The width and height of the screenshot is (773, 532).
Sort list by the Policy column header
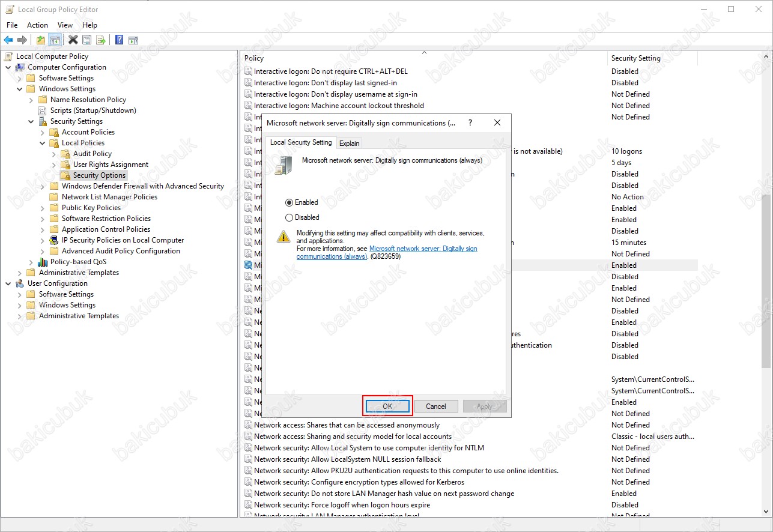(424, 58)
